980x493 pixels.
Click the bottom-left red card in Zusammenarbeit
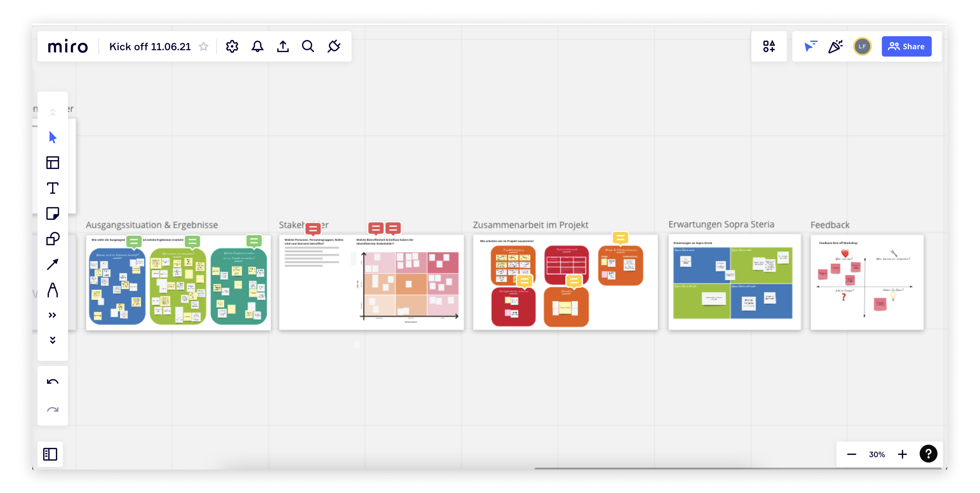[x=513, y=307]
